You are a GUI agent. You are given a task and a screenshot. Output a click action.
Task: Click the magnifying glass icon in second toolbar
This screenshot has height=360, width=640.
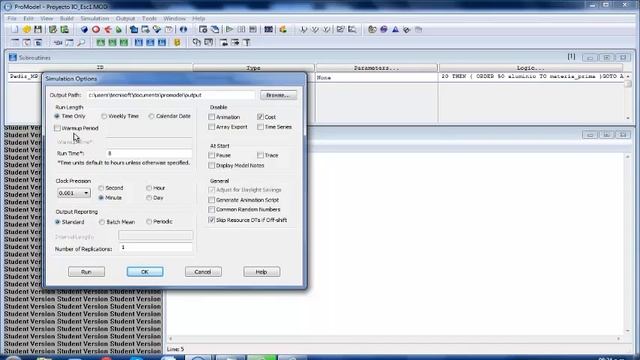(81, 42)
